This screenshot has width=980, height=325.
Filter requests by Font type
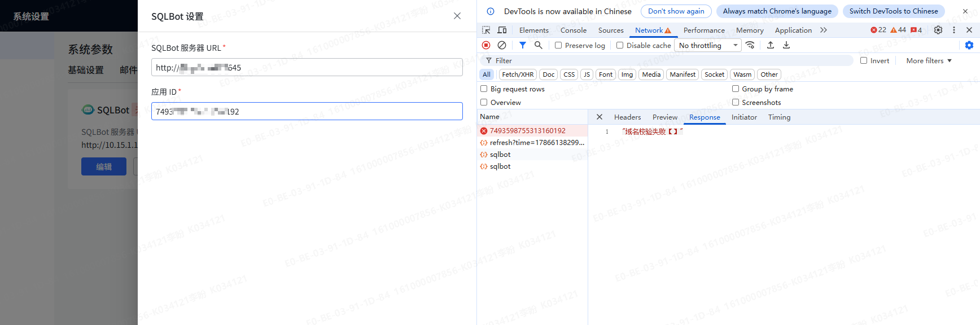(606, 74)
